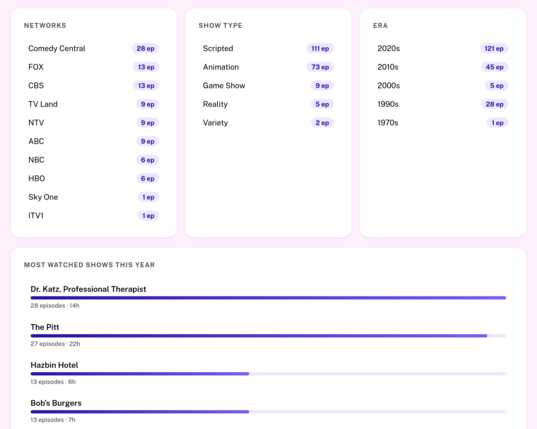Viewport: 537px width, 429px height.
Task: Click the SHOW TYPE card heading
Action: [x=221, y=26]
